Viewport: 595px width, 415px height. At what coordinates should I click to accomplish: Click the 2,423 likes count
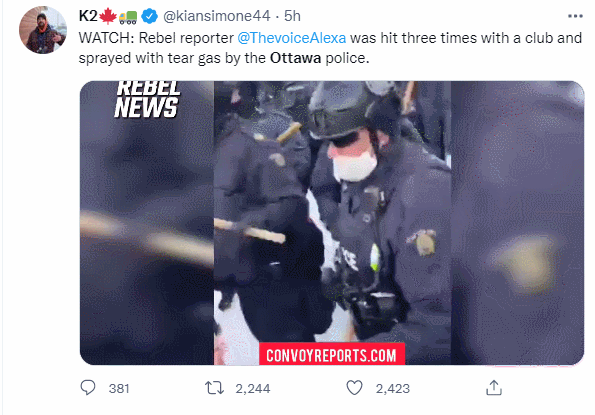point(393,388)
